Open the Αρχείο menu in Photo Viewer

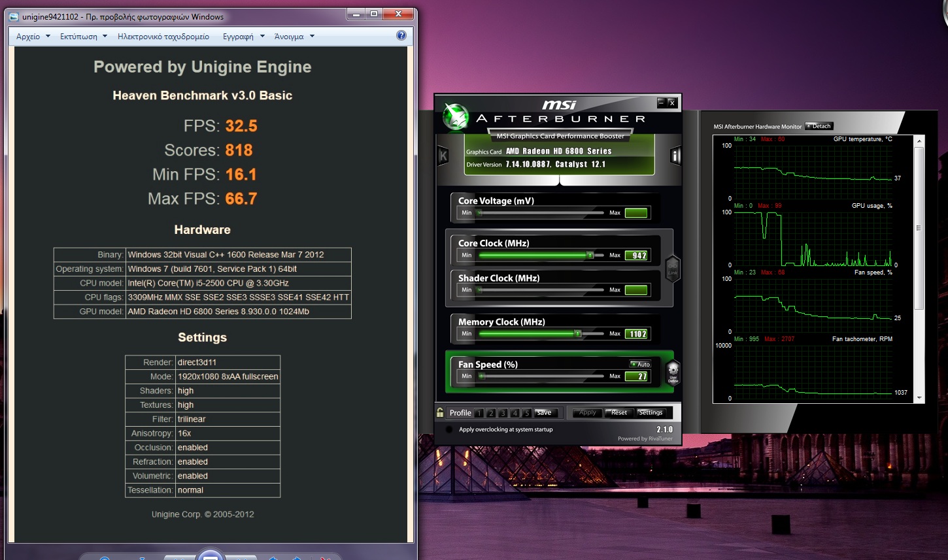tap(33, 37)
